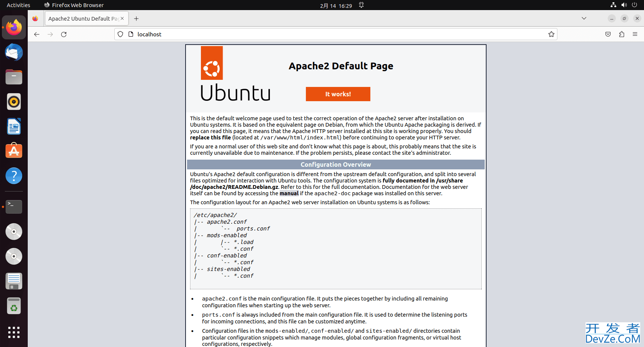Click the site information page icon
The width and height of the screenshot is (644, 347).
pos(131,34)
